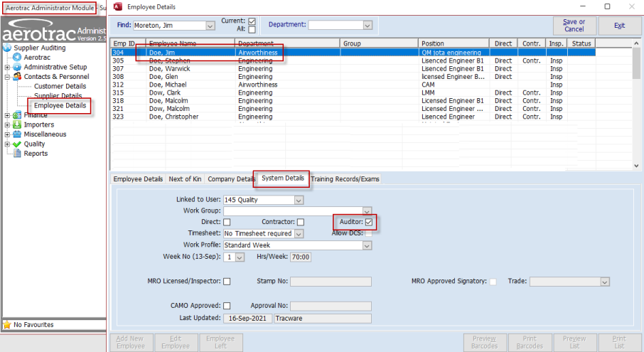
Task: Open the Work Profile dropdown
Action: (x=367, y=245)
